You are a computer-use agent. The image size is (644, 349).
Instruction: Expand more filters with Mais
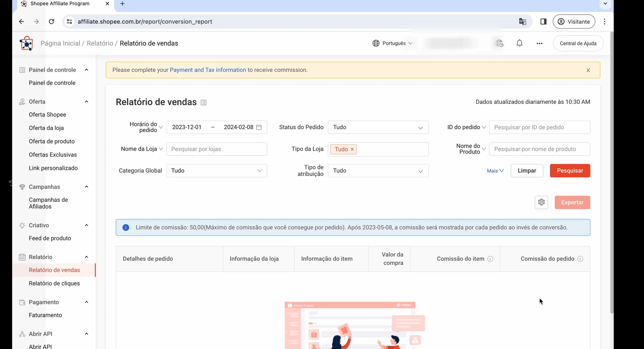point(495,171)
